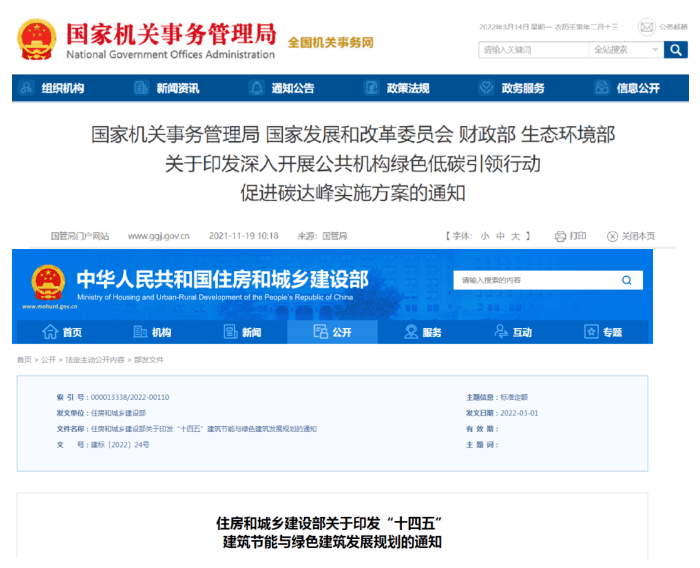Click the 政策法规 nav icon

coord(371,88)
